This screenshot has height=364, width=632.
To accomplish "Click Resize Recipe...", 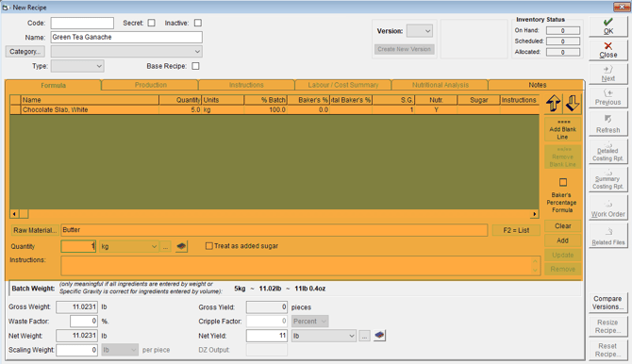I will pos(607,326).
